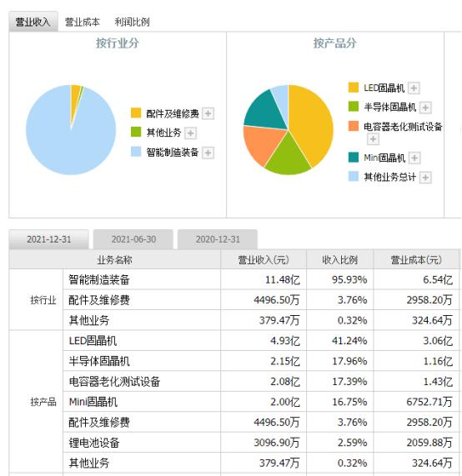
Task: Click plus icon next to 半导体固晶机
Action: click(x=425, y=108)
